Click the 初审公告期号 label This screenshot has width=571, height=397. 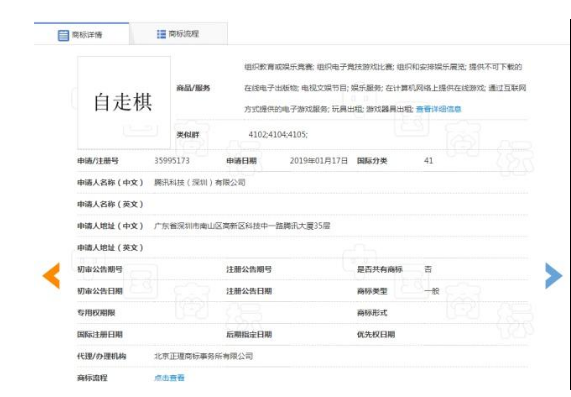(x=100, y=269)
